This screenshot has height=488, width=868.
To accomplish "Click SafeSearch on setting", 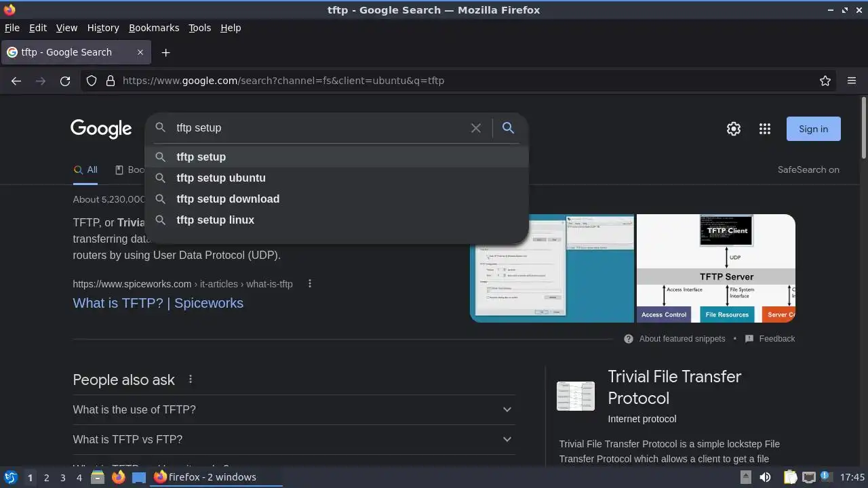I will coord(808,169).
